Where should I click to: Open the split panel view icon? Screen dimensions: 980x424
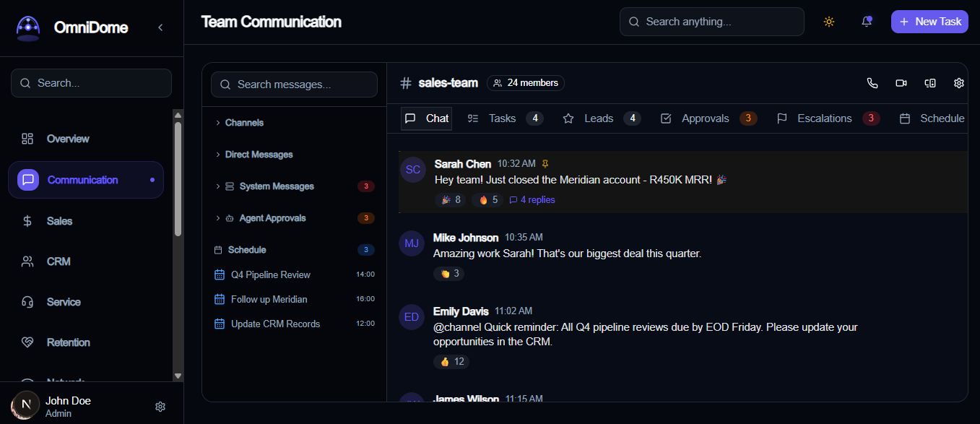[x=930, y=83]
